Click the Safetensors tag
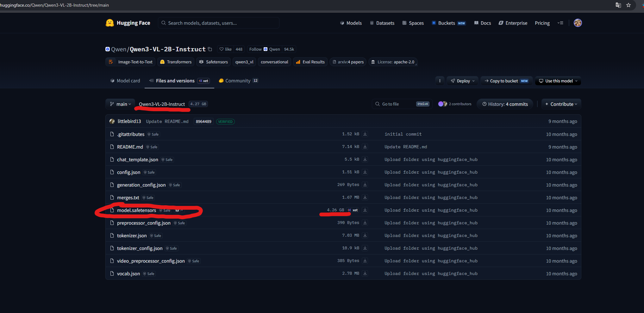This screenshot has width=644, height=313. (x=213, y=62)
